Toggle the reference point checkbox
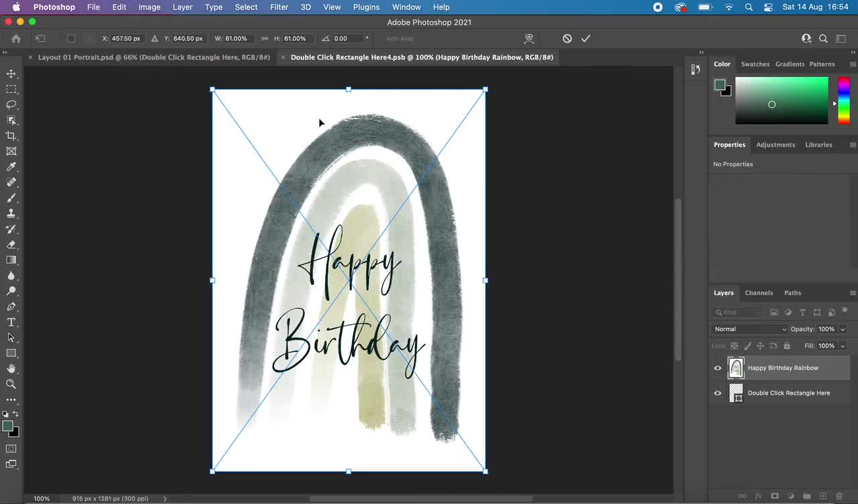Screen dimensions: 858x504 [x=71, y=39]
